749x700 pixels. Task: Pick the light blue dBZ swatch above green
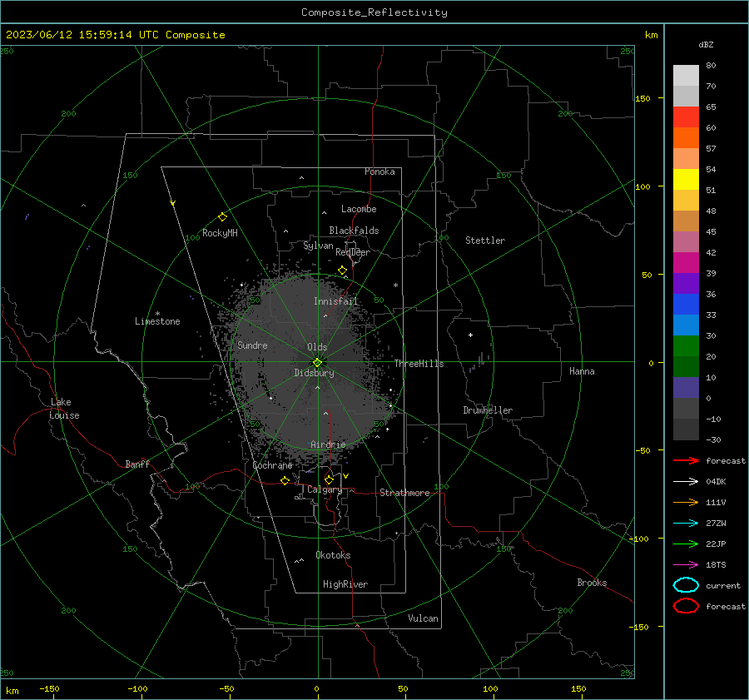coord(686,325)
